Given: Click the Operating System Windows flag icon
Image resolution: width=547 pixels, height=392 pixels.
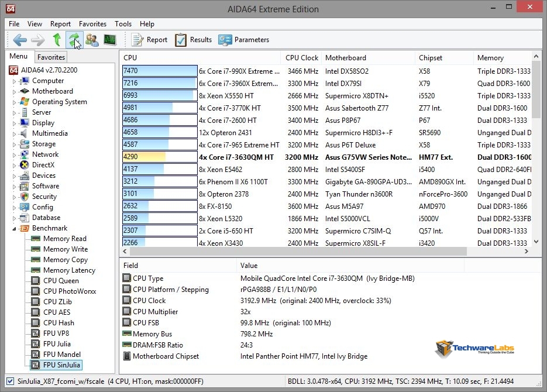Looking at the screenshot, I should click(x=25, y=102).
